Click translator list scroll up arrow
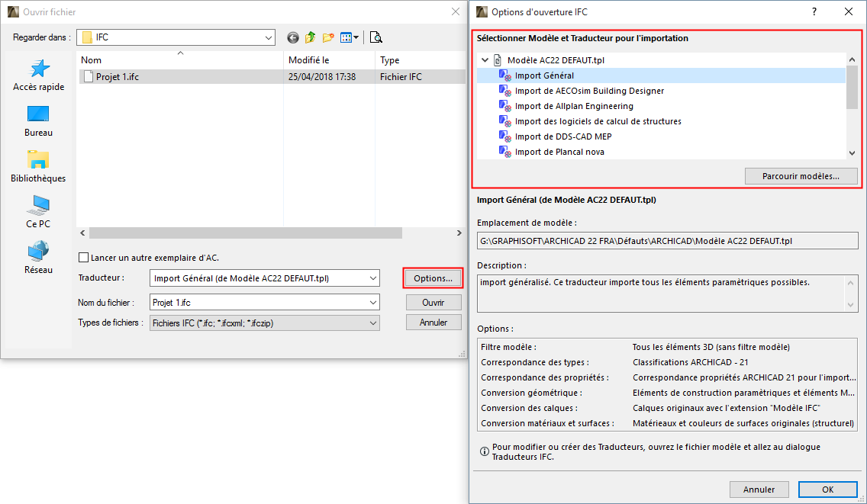867x504 pixels. [852, 59]
